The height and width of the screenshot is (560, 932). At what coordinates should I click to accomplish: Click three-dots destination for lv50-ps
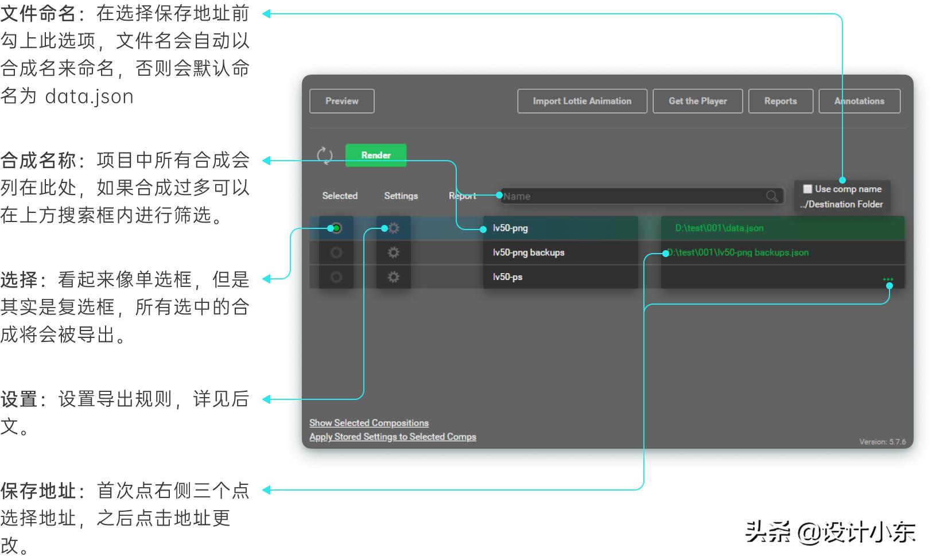pyautogui.click(x=888, y=279)
